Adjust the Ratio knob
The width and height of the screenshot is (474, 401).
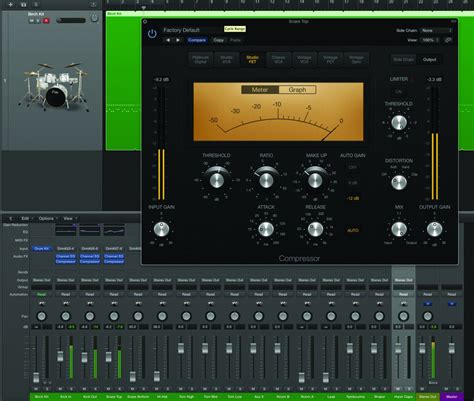tap(266, 180)
